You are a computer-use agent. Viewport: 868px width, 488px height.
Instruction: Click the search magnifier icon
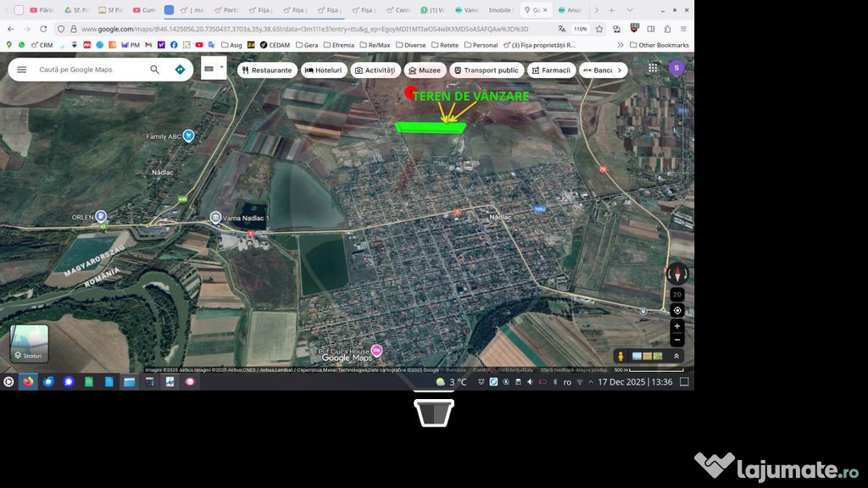click(154, 69)
